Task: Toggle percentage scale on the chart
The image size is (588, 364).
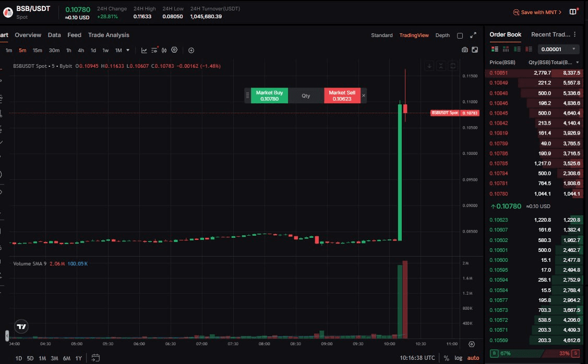Action: (446, 358)
